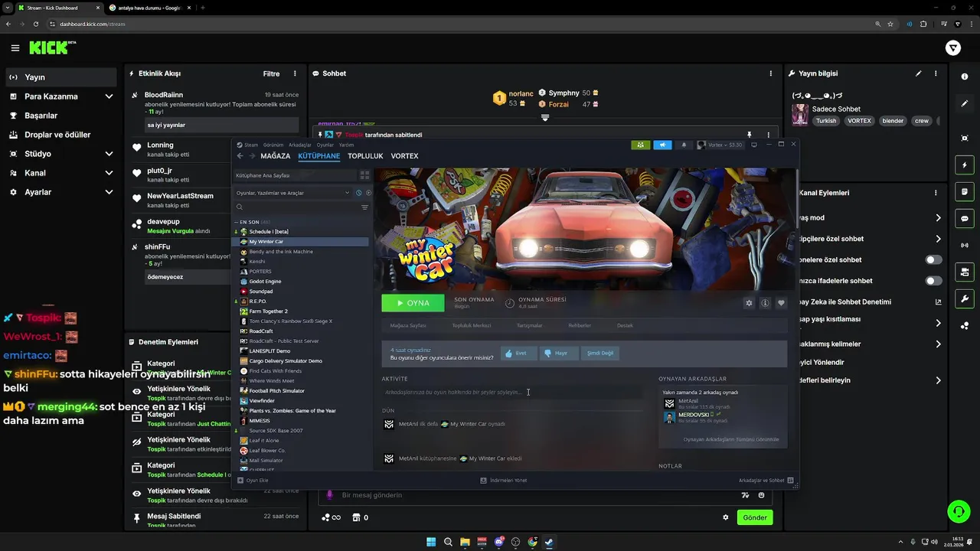Add My Winter Car to favorites
The image size is (980, 551).
coord(781,303)
